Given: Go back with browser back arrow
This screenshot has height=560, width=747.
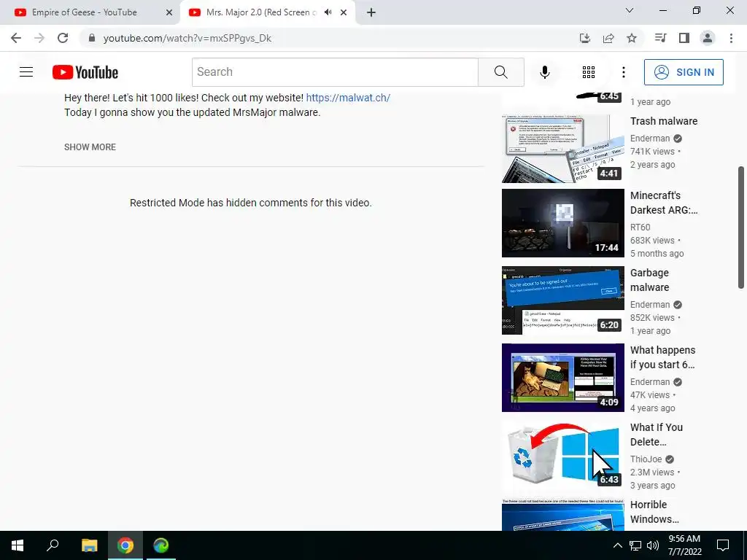Looking at the screenshot, I should coord(16,38).
